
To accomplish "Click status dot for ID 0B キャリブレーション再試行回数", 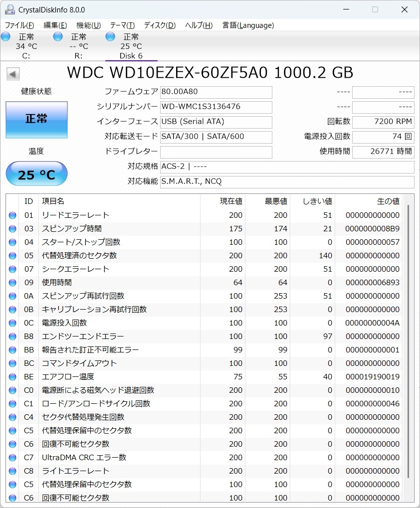I will (12, 310).
